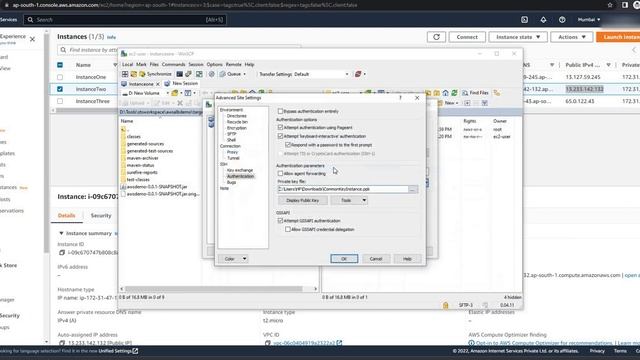Click the AWS Connect button

(467, 37)
